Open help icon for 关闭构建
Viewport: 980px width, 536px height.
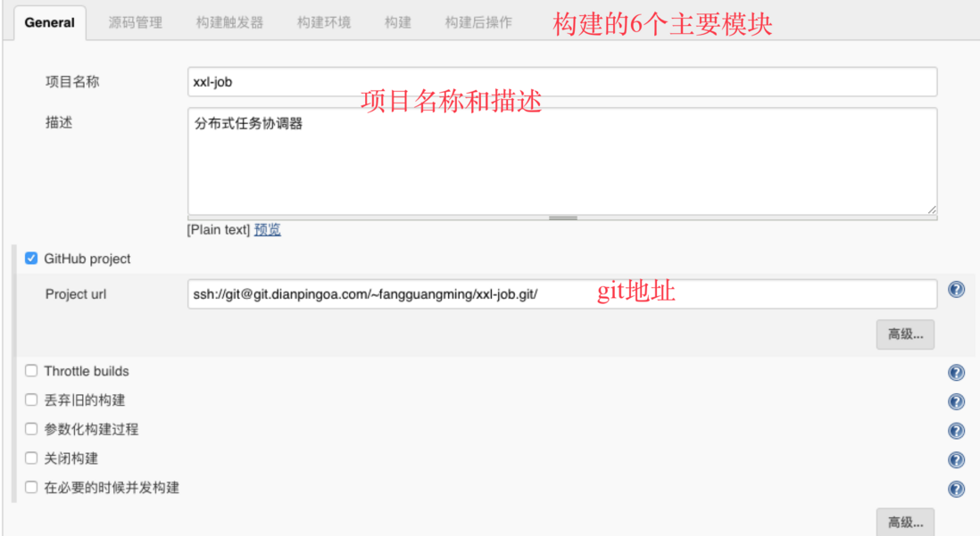(x=956, y=460)
